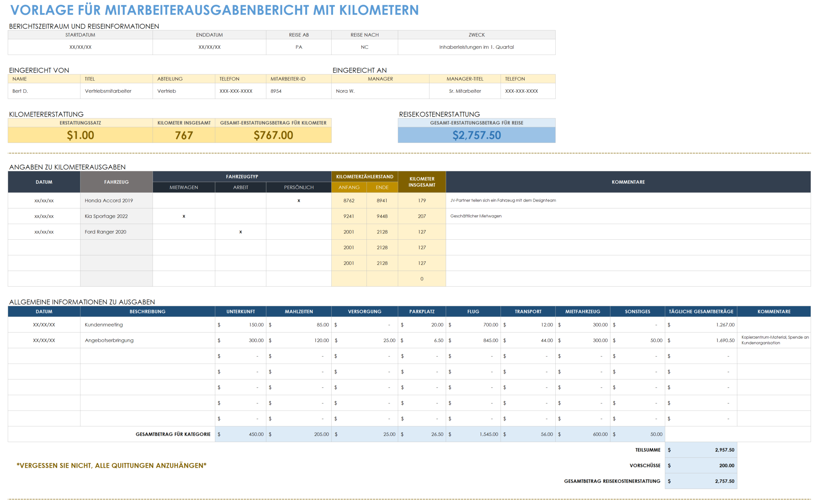
Task: Select the purpose cell Inhaberleistungen im 1. Quartal
Action: [476, 47]
